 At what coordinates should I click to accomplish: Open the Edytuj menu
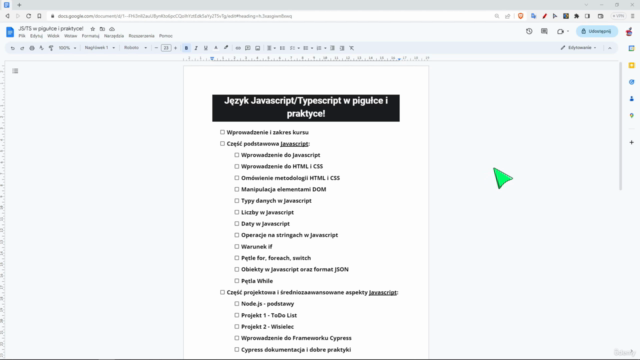[36, 36]
